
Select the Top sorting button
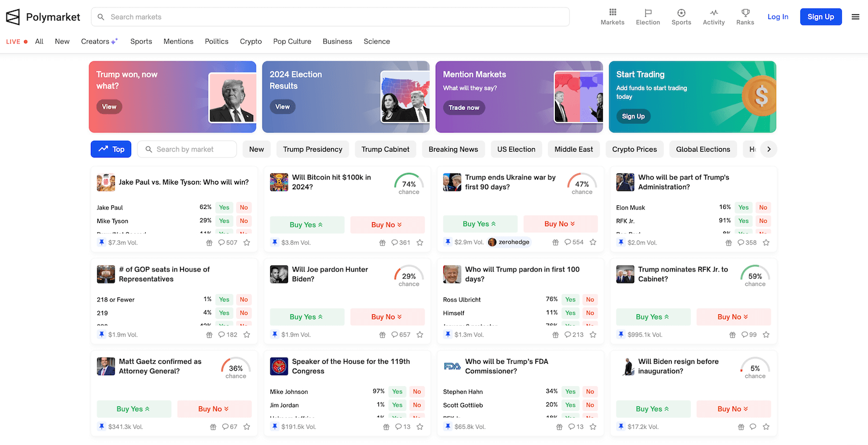tap(111, 149)
